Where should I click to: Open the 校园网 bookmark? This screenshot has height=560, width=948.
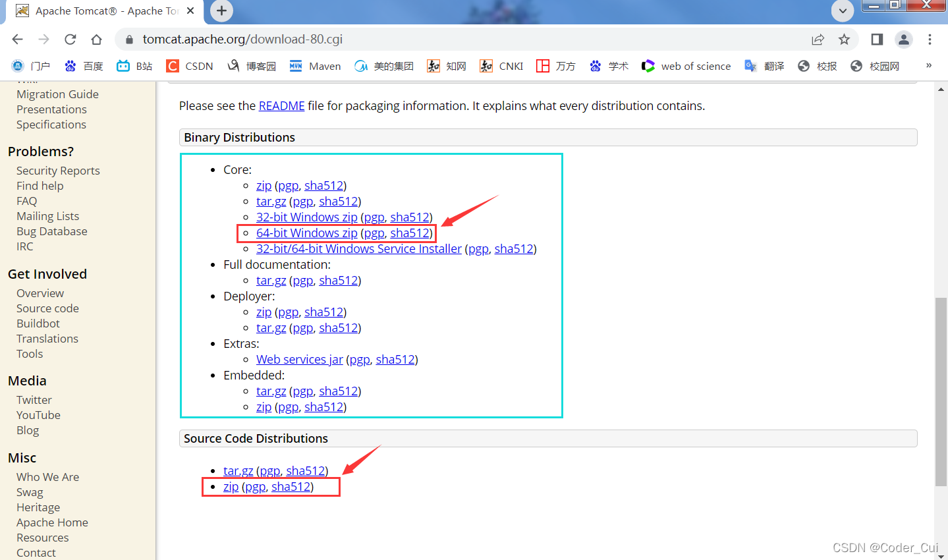pyautogui.click(x=875, y=66)
